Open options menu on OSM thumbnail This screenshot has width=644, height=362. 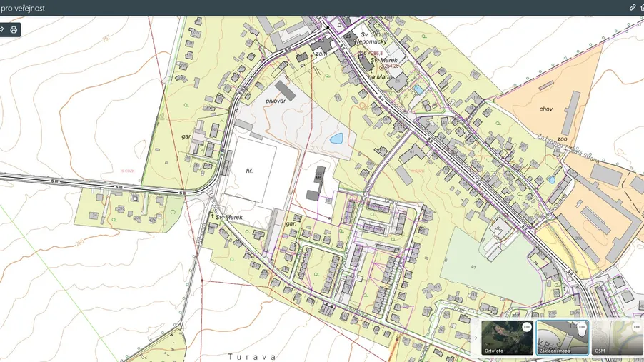tap(636, 326)
